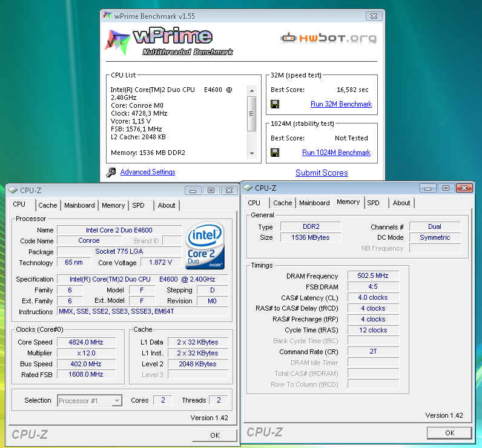Click the FSB:DRAM 4:5 field
Viewport: 482px width, 448px height.
point(373,286)
